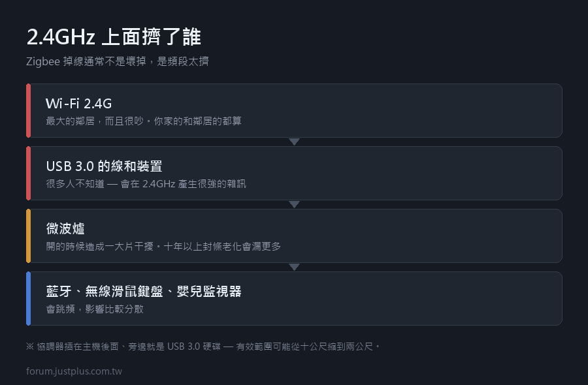Click the 微波爐 heading
This screenshot has width=588, height=385.
tap(65, 228)
